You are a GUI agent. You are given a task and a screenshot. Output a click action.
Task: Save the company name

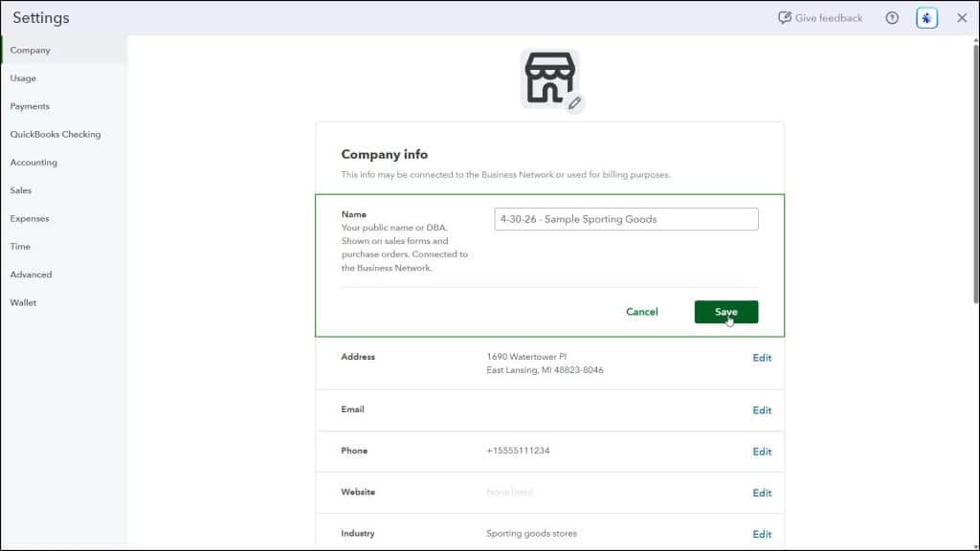pyautogui.click(x=726, y=312)
